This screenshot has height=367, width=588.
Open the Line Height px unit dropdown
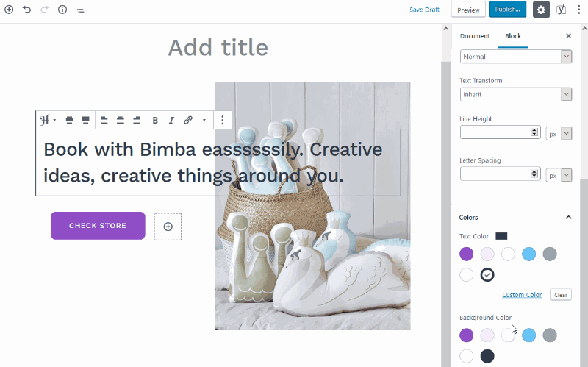[559, 134]
